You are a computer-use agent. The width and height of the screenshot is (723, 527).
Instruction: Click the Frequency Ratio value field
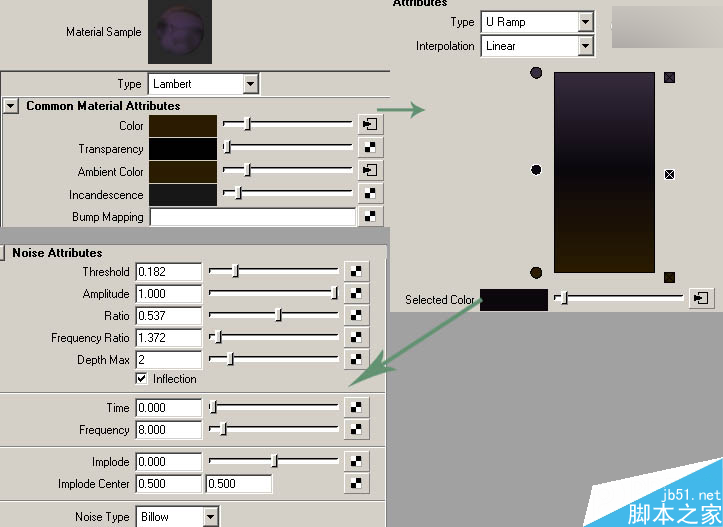[169, 338]
